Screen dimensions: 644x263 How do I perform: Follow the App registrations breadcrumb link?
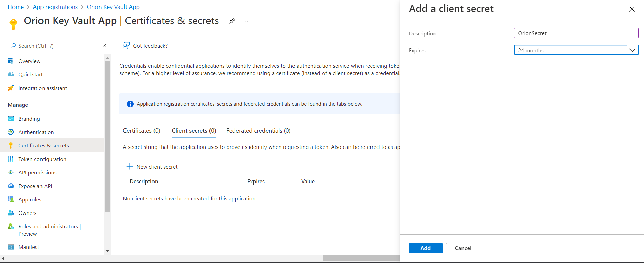(55, 7)
